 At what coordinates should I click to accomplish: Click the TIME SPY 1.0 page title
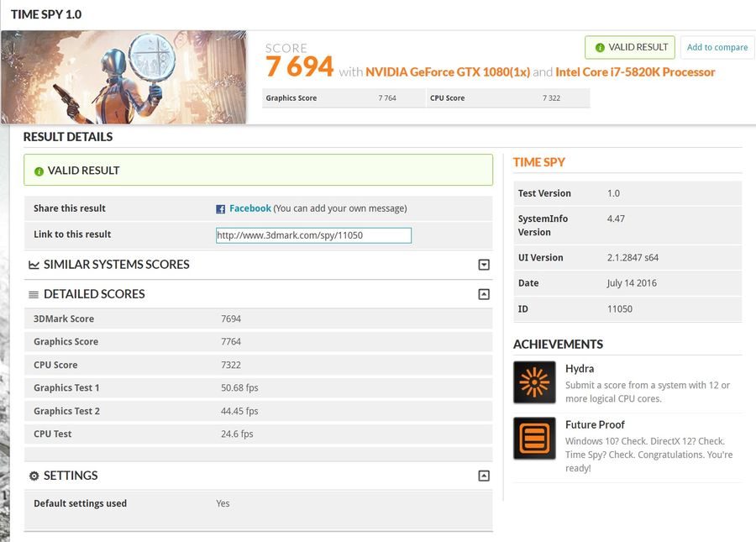point(46,14)
